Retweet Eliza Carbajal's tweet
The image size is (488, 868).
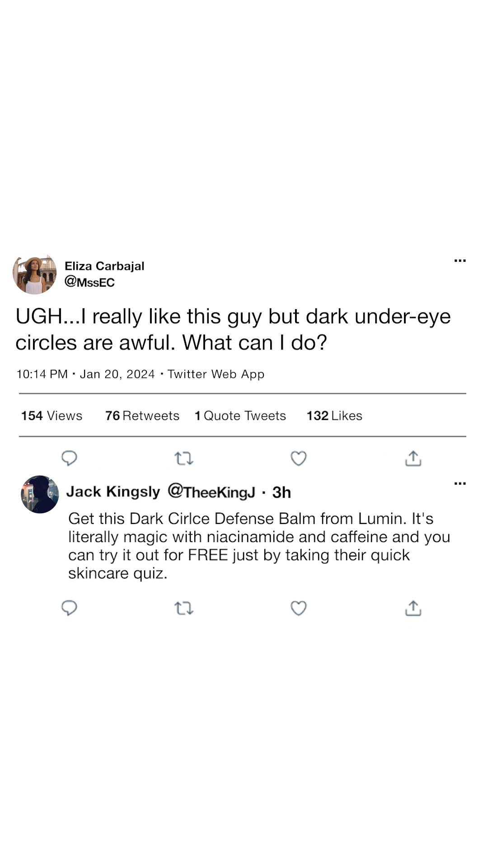(184, 459)
